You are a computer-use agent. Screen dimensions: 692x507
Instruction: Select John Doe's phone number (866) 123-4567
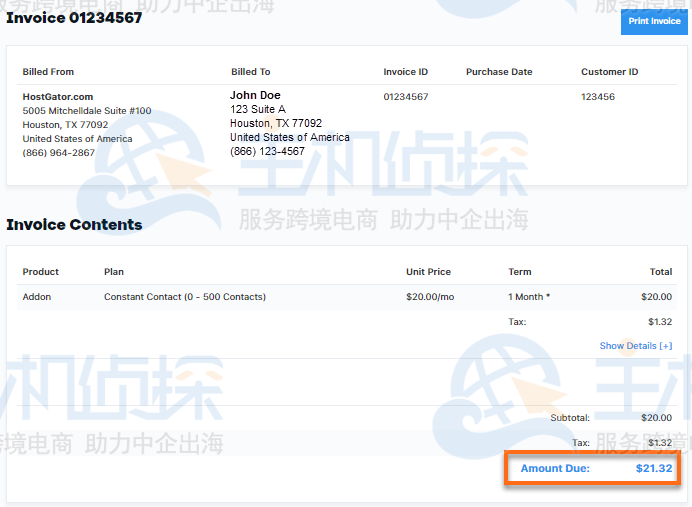pyautogui.click(x=267, y=152)
